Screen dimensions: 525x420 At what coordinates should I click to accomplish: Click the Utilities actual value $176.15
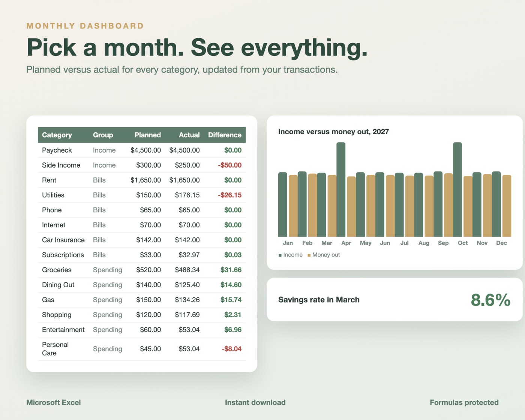tap(187, 195)
